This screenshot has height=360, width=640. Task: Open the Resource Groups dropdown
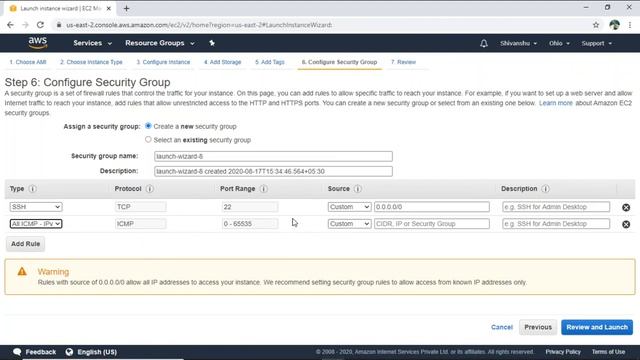[x=160, y=43]
